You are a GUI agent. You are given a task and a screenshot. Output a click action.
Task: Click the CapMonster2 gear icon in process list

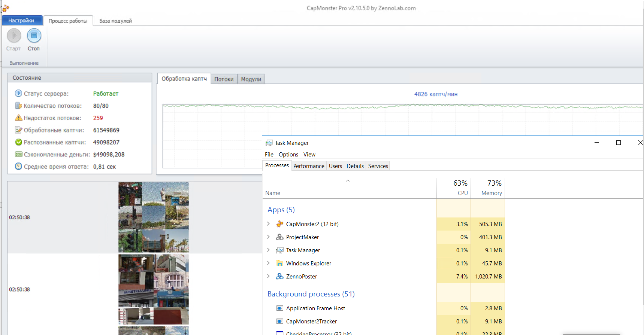tap(279, 224)
